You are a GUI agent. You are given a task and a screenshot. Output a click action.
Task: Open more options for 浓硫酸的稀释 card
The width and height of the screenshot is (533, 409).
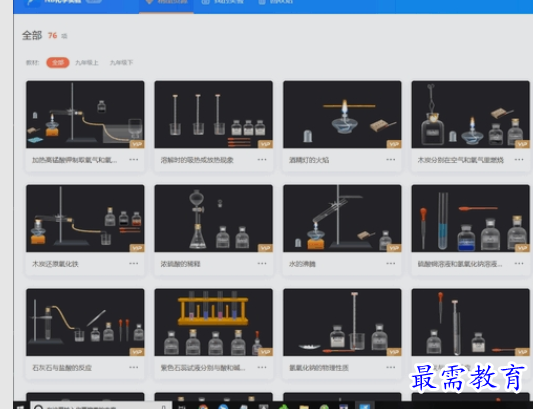click(x=262, y=263)
